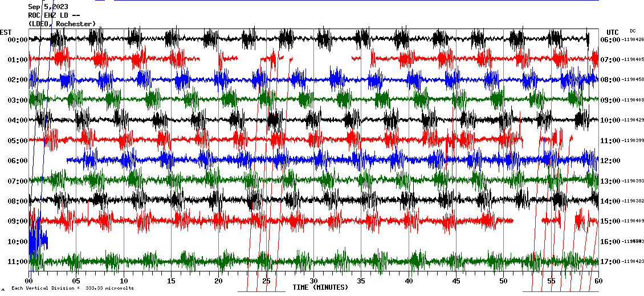
Task: Click the EST column header
Action: 6,32
